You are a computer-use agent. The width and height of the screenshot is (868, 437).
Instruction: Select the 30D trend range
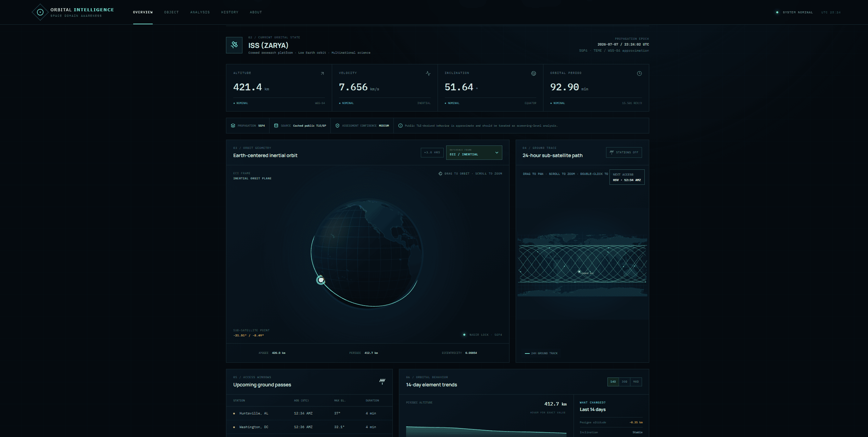pyautogui.click(x=625, y=382)
